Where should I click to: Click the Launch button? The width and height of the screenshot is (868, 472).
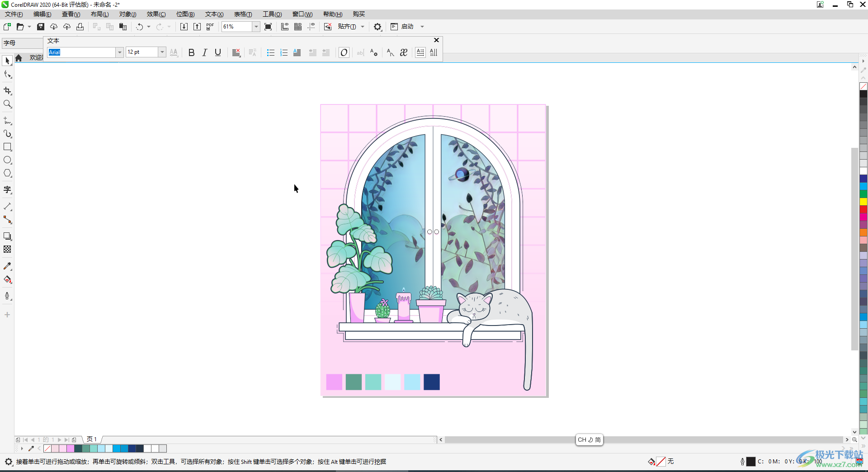[x=402, y=27]
